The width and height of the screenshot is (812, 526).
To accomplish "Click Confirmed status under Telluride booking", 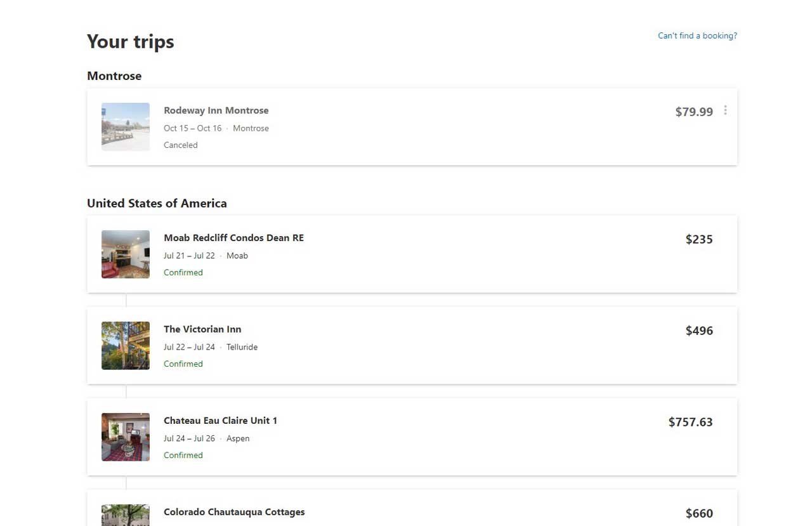I will 183,364.
